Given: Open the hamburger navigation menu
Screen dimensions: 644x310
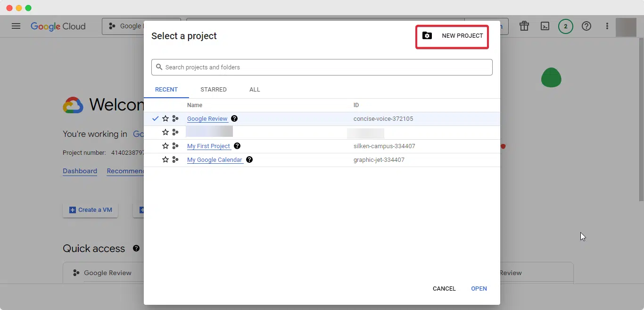Looking at the screenshot, I should (16, 26).
